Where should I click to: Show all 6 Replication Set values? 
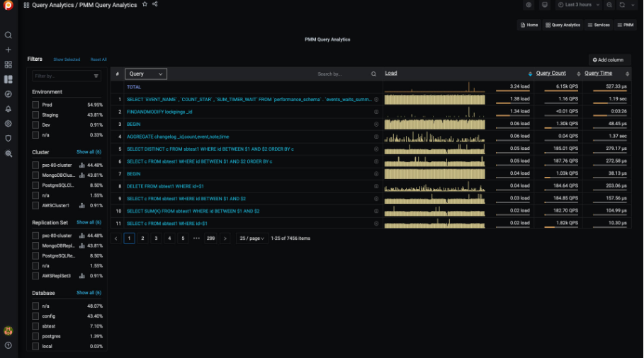pos(89,222)
